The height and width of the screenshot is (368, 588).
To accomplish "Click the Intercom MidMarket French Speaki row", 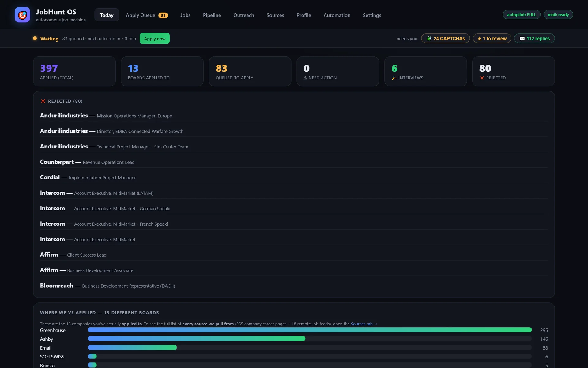I will coord(294,224).
